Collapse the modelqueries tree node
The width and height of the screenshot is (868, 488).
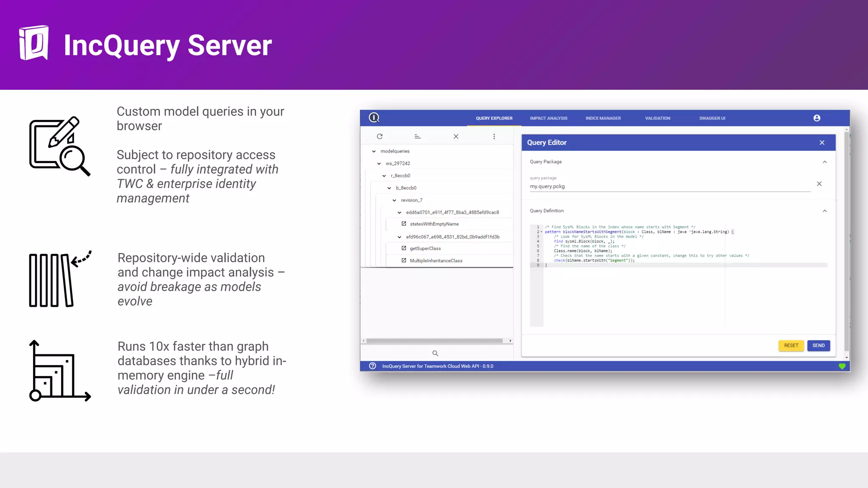(374, 151)
